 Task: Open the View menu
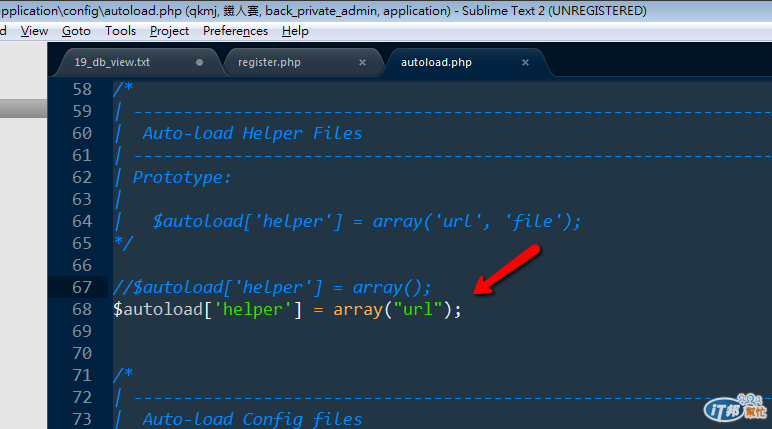tap(34, 31)
